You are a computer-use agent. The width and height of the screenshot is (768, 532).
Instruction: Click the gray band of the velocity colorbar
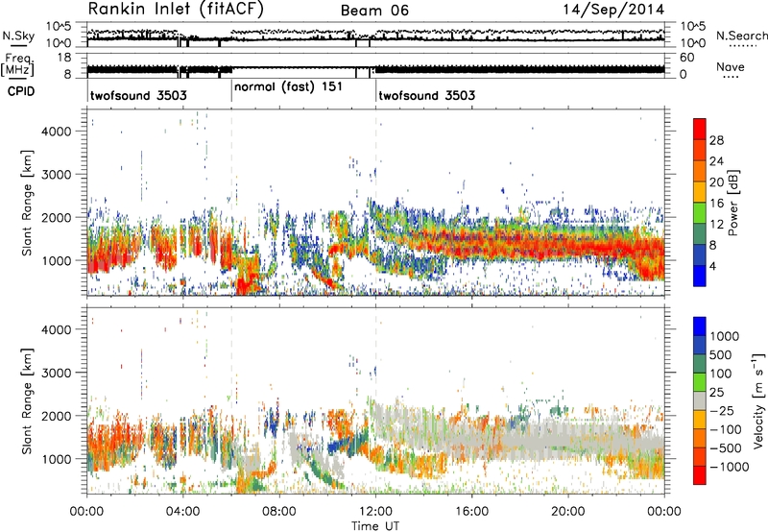[x=700, y=401]
